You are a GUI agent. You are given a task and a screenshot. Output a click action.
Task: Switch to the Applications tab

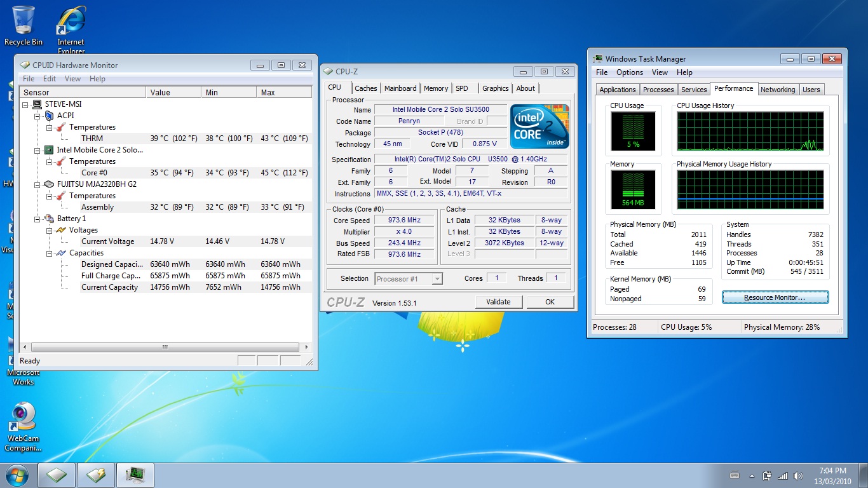click(x=618, y=90)
